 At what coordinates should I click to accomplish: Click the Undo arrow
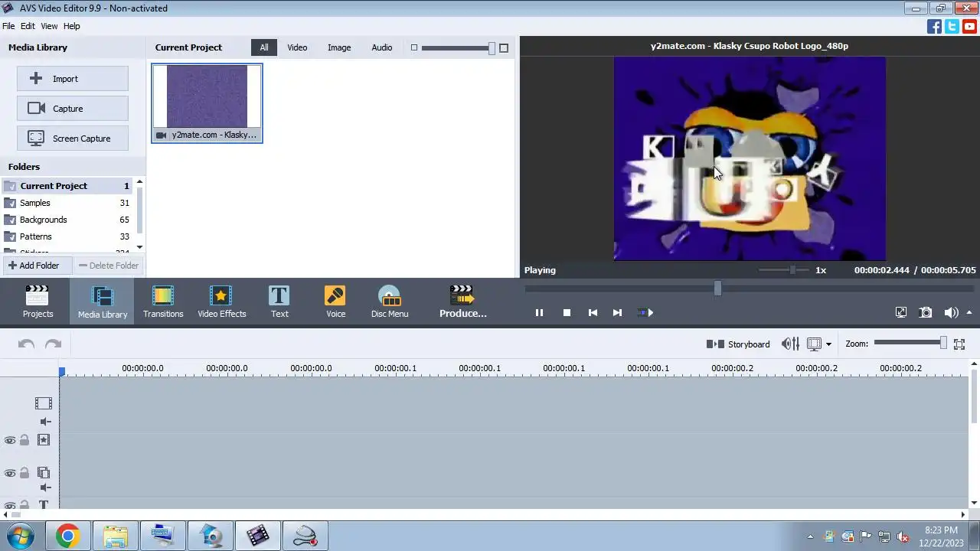(27, 344)
